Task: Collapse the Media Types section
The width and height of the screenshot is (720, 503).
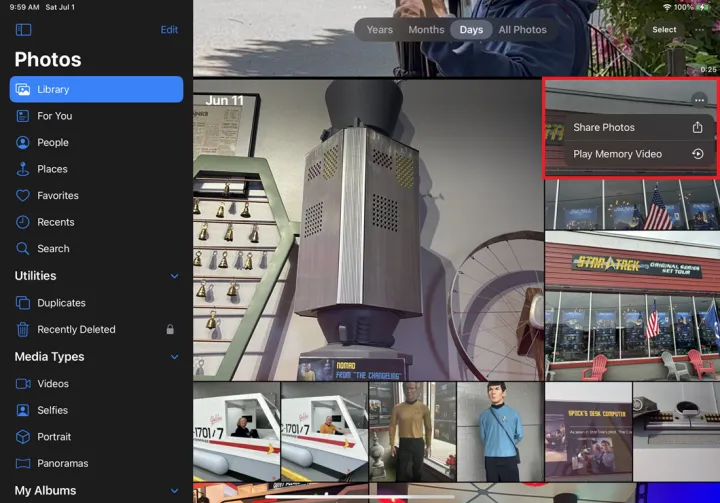Action: tap(174, 357)
